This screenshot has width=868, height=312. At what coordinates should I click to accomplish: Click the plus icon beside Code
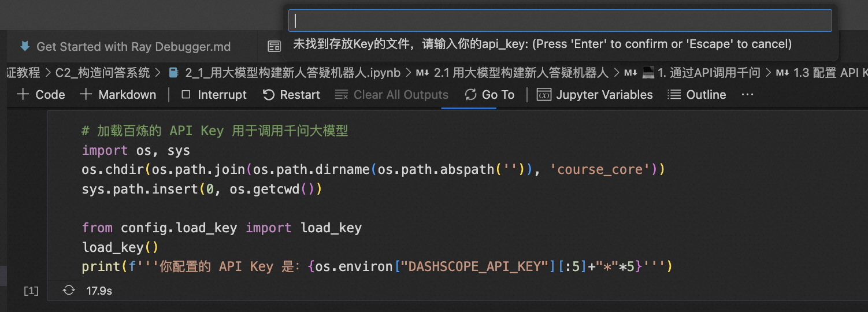click(23, 94)
